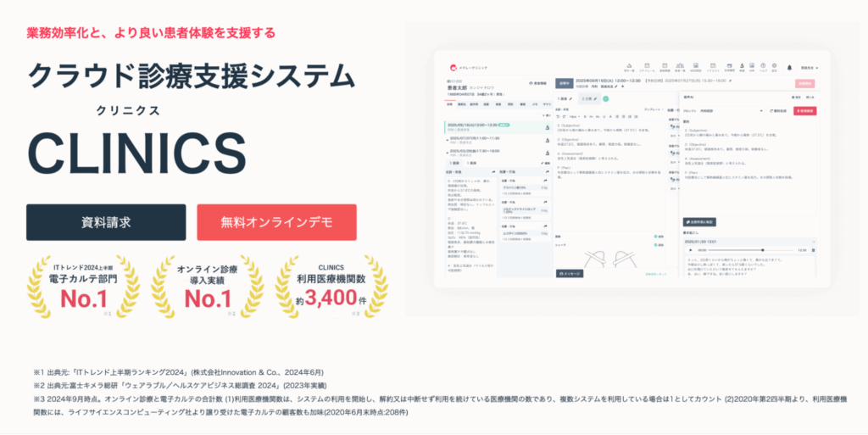Open the prompt dropdown in the 音声AI panel
This screenshot has height=435, width=868.
[x=732, y=111]
